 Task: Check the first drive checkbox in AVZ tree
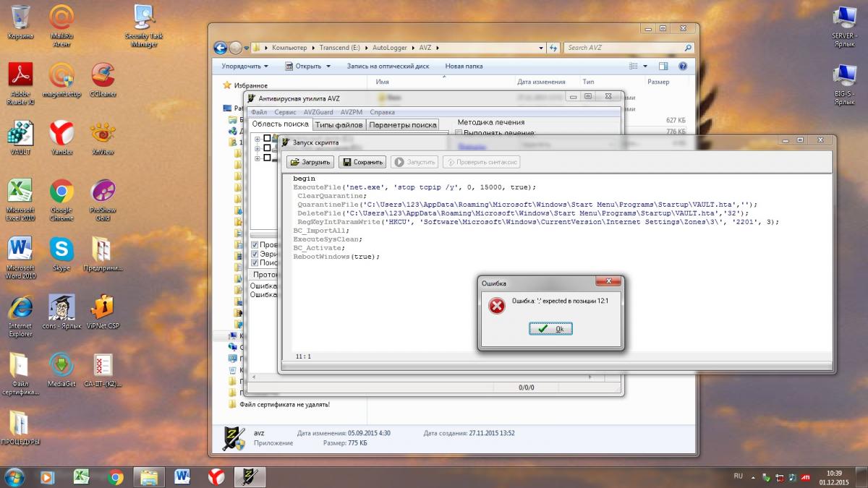coord(267,138)
